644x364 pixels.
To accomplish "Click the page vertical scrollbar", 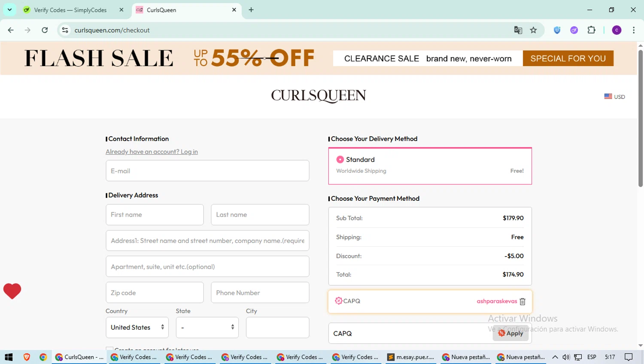I will coord(641,118).
